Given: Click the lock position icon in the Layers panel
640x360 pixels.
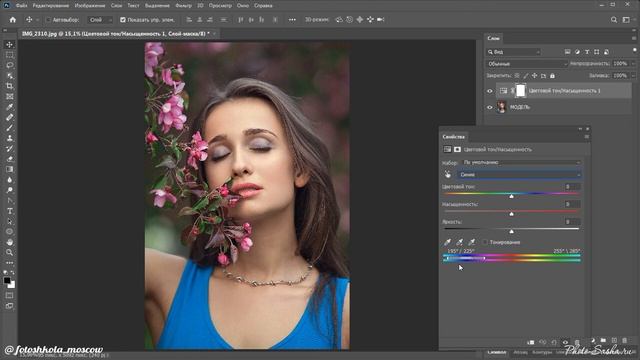Looking at the screenshot, I should coord(534,76).
